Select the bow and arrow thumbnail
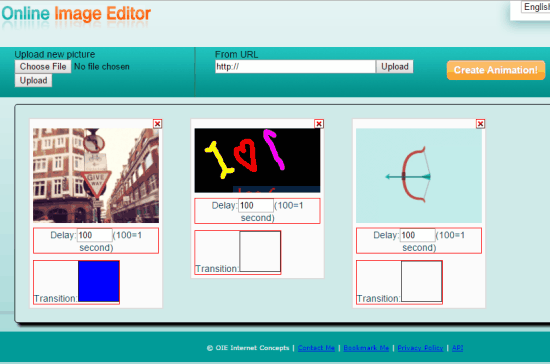The height and width of the screenshot is (364, 550). click(x=419, y=175)
